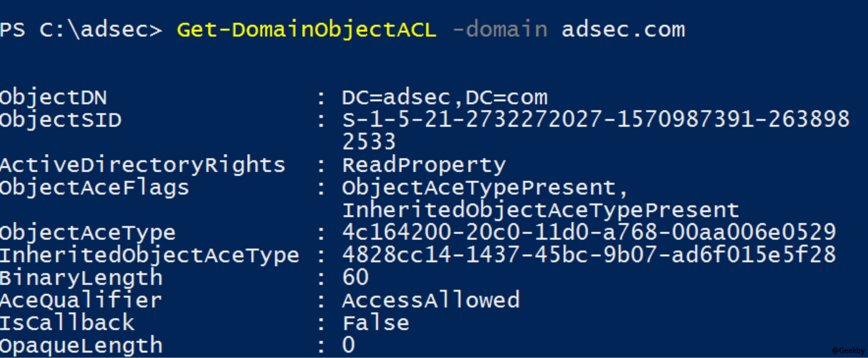Screen dimensions: 868x358
Task: Click the @Geekby watermark
Action: tap(848, 350)
